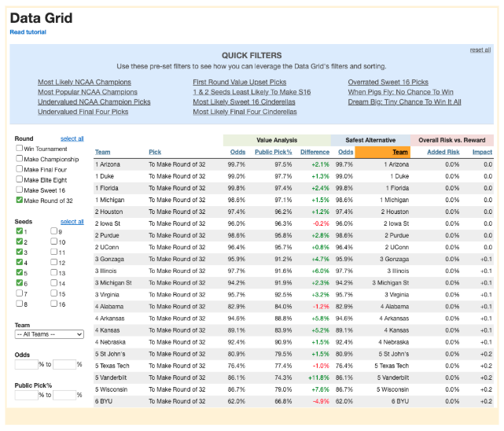Viewport: 504px width, 431px height.
Task: Click select all beside Round
Action: 72,138
